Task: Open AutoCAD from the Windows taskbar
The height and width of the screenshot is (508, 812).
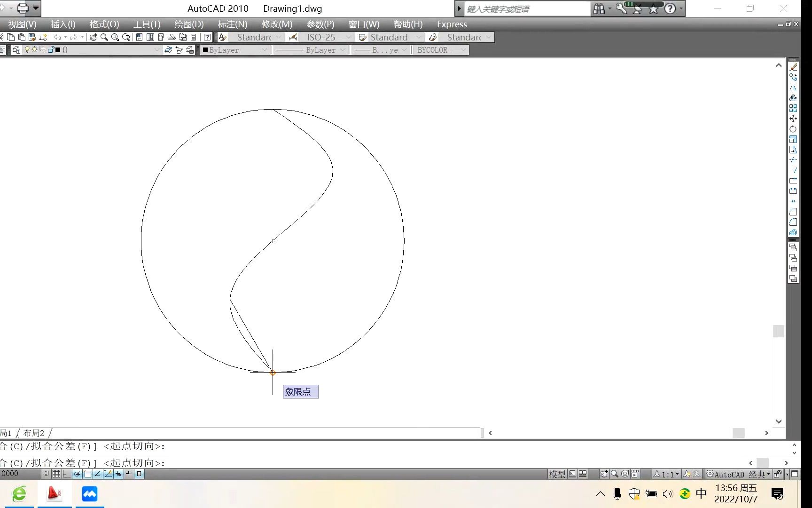Action: (x=55, y=494)
